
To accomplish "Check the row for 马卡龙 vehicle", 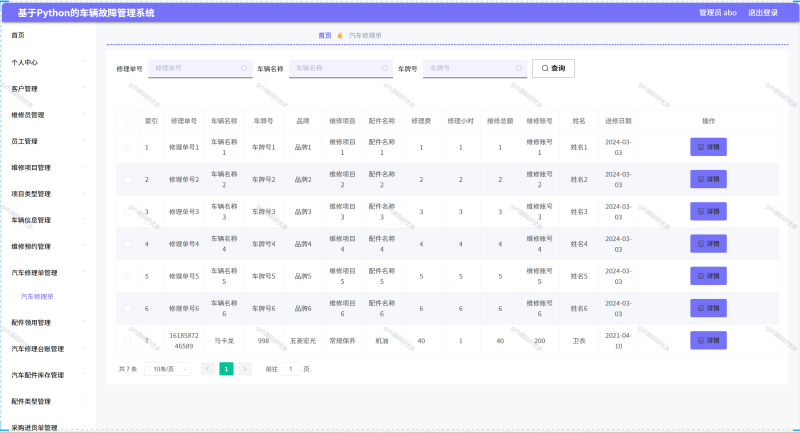I will tap(128, 341).
